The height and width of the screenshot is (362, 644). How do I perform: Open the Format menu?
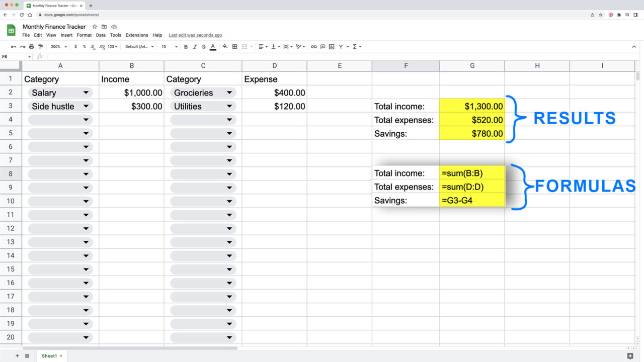pos(84,35)
